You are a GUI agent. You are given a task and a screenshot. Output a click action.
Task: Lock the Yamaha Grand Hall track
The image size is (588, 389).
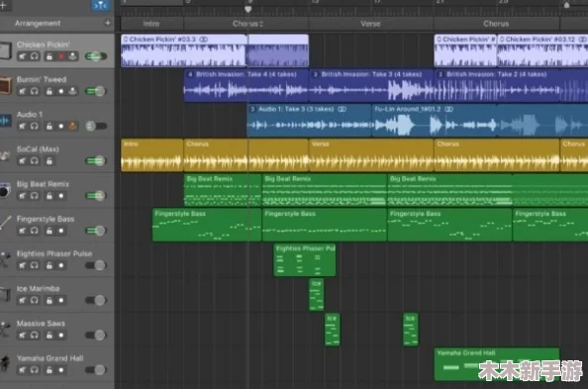pos(49,370)
